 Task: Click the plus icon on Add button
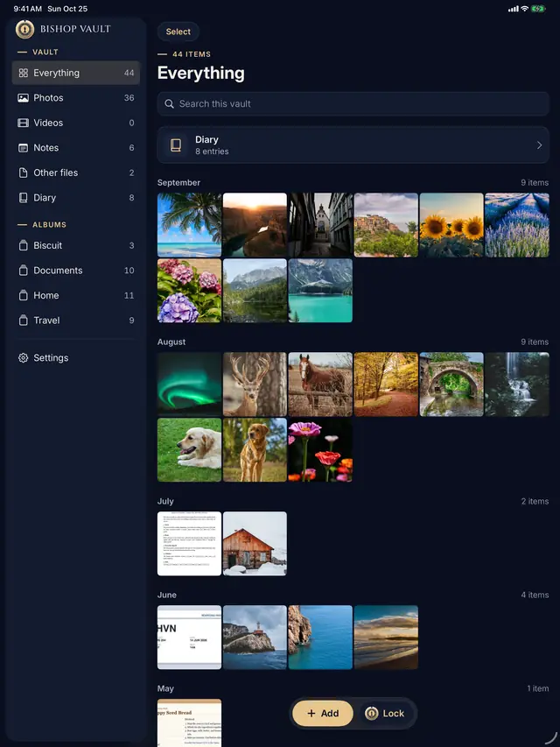coord(311,713)
